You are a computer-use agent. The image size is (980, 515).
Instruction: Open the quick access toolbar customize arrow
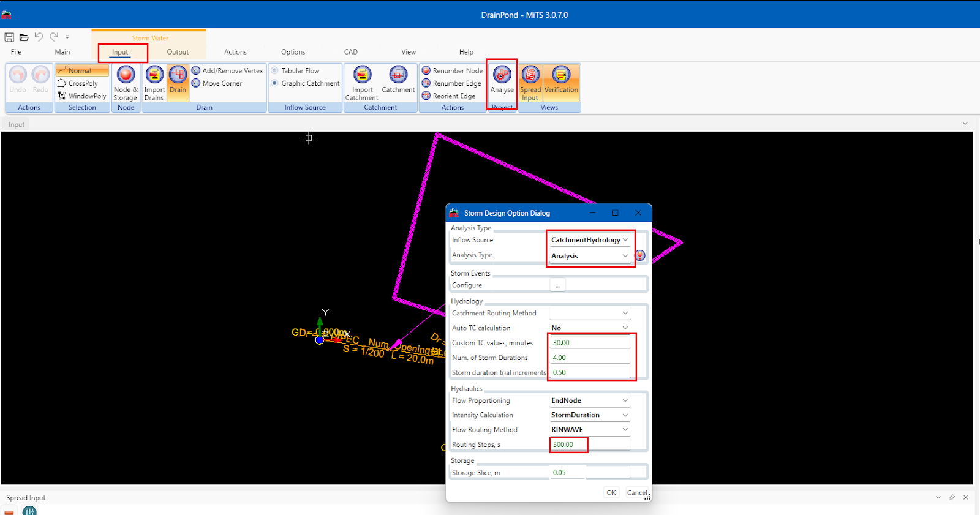(67, 37)
